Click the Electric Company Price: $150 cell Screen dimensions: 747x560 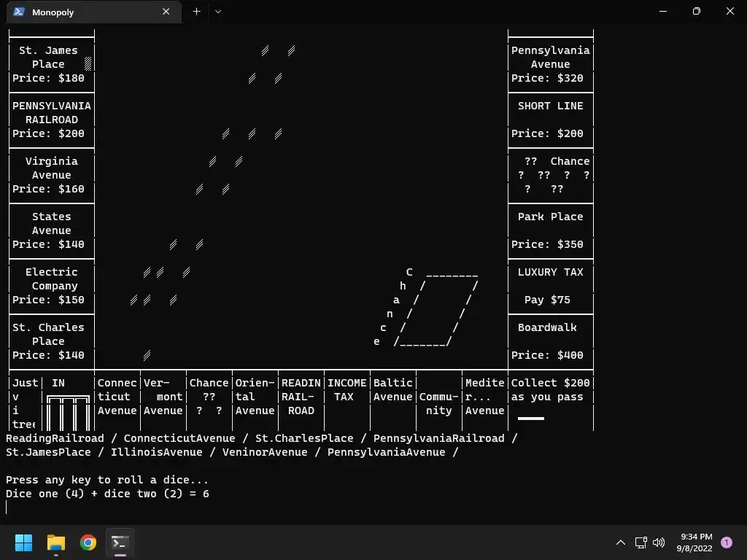(52, 286)
